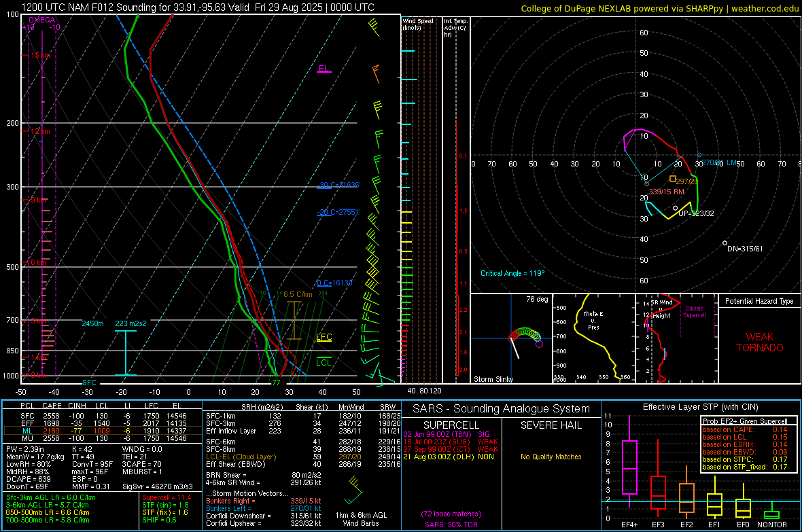Image resolution: width=802 pixels, height=532 pixels.
Task: Click the 02 Jun 99 00Z (TBN) SIG analogue
Action: 447,434
